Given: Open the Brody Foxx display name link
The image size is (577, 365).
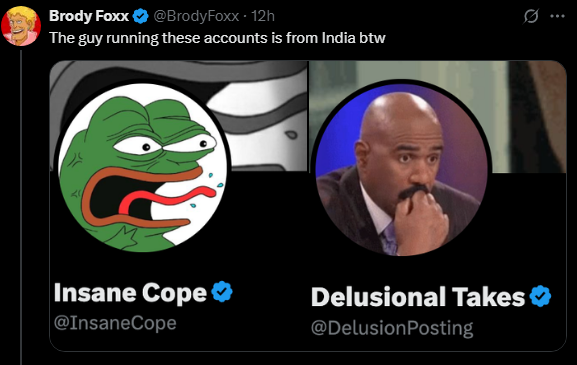Looking at the screenshot, I should pyautogui.click(x=89, y=16).
